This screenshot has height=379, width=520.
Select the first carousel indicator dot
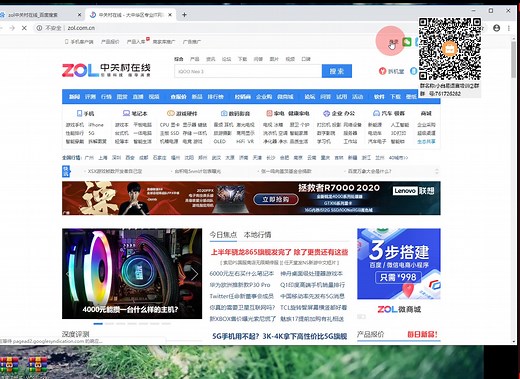pyautogui.click(x=98, y=324)
